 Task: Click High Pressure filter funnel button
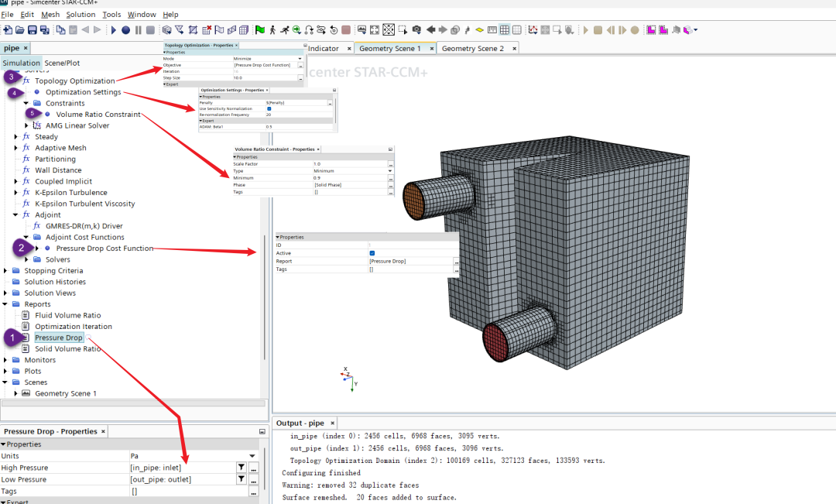[242, 468]
